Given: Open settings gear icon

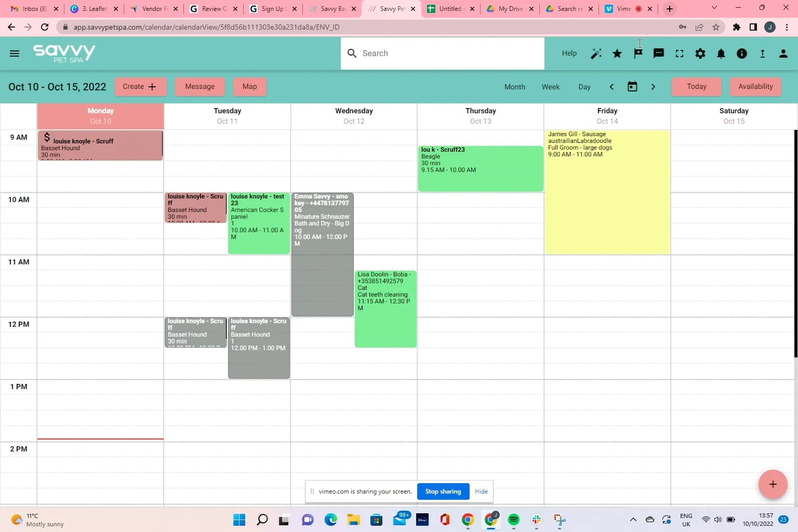Looking at the screenshot, I should (x=700, y=54).
